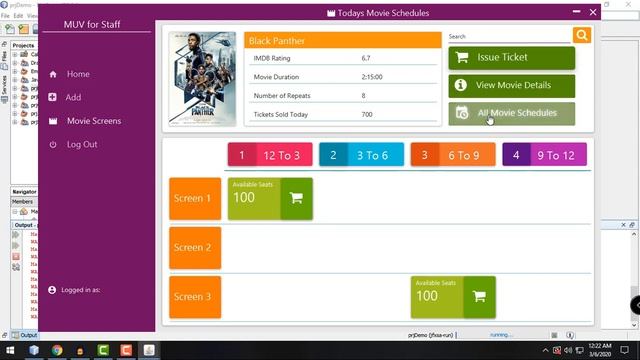The height and width of the screenshot is (360, 640).
Task: Click the Screen 2 orange button
Action: click(x=195, y=248)
